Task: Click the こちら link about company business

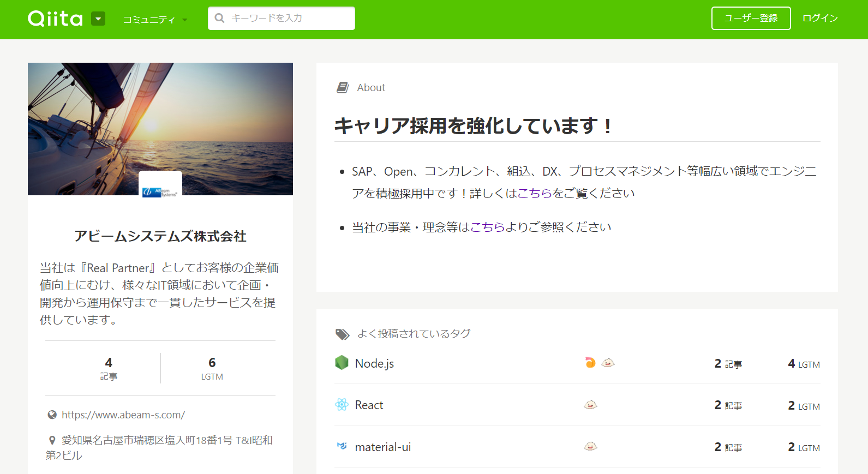Action: [487, 227]
